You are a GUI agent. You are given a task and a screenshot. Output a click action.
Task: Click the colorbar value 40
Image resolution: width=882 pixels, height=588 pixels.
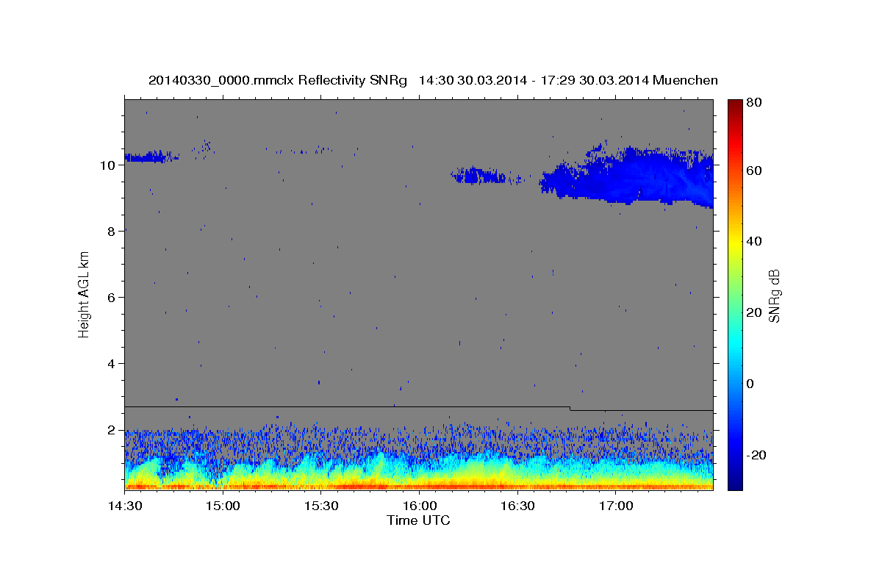[753, 241]
